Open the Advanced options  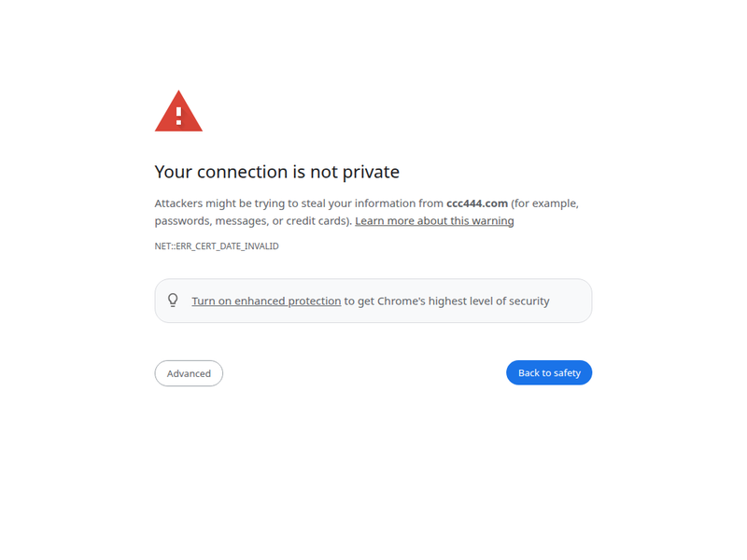pos(189,373)
